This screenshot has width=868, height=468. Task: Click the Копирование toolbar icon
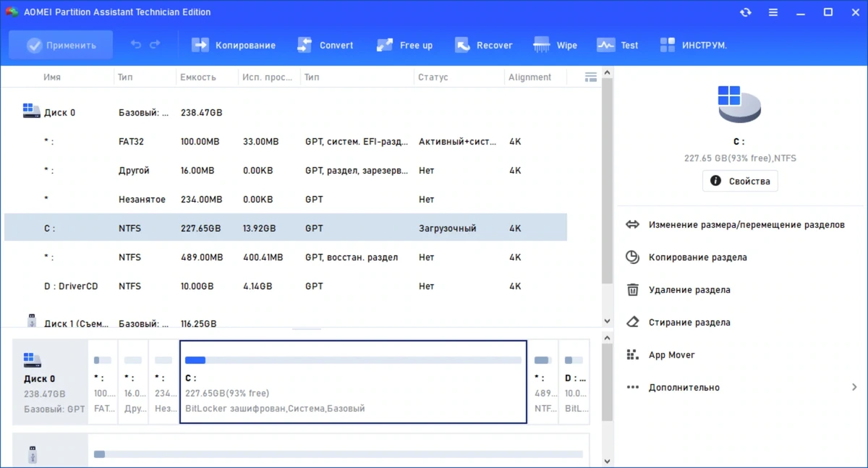200,45
